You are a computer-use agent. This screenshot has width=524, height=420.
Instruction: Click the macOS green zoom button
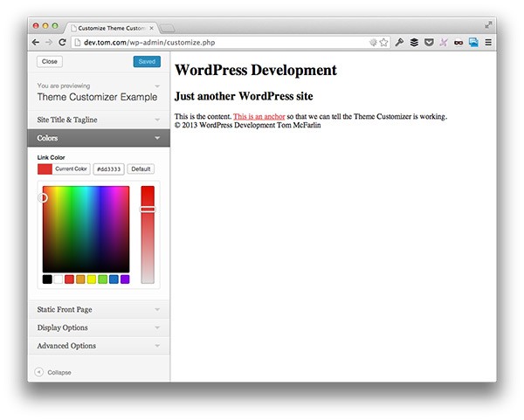coord(55,25)
